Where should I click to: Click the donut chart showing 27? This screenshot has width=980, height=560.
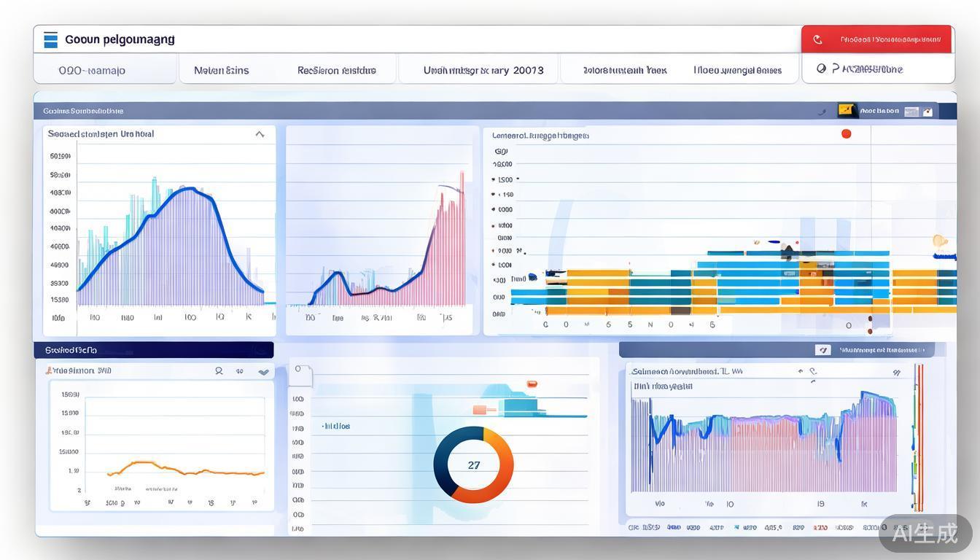point(473,464)
